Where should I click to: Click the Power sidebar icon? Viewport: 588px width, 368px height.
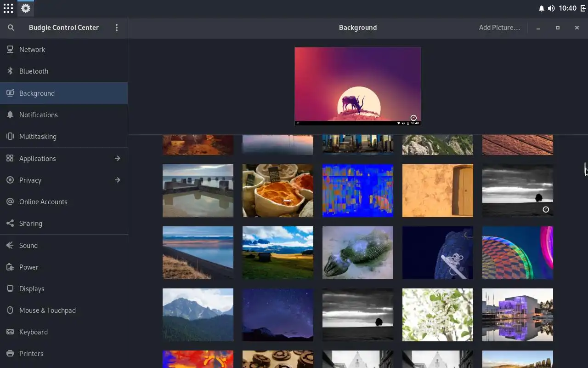(x=10, y=267)
